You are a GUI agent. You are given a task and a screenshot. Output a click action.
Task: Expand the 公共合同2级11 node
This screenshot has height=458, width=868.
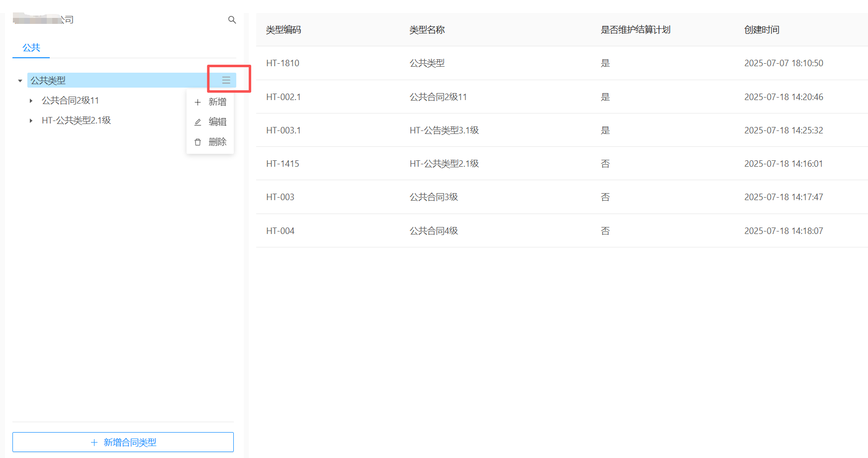[x=31, y=101]
